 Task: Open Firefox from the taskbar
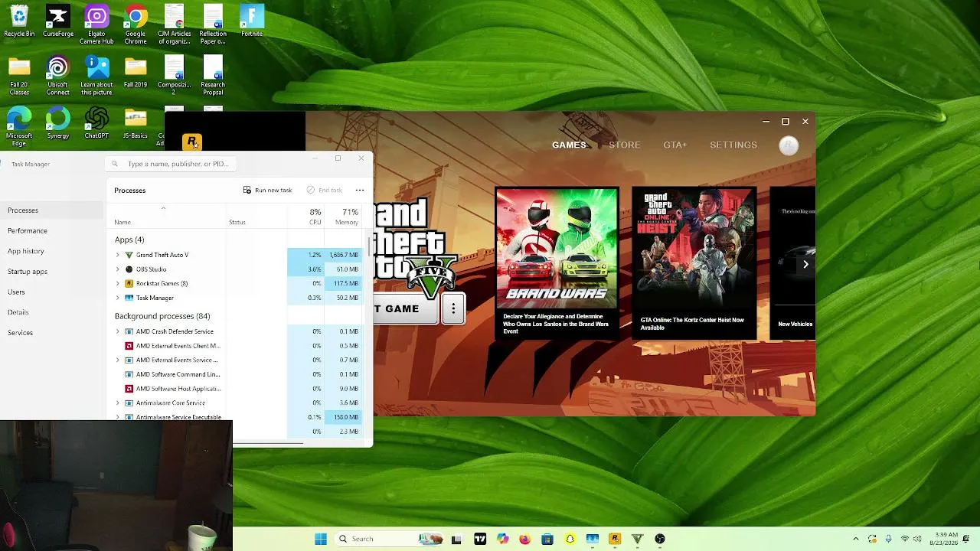tap(524, 539)
